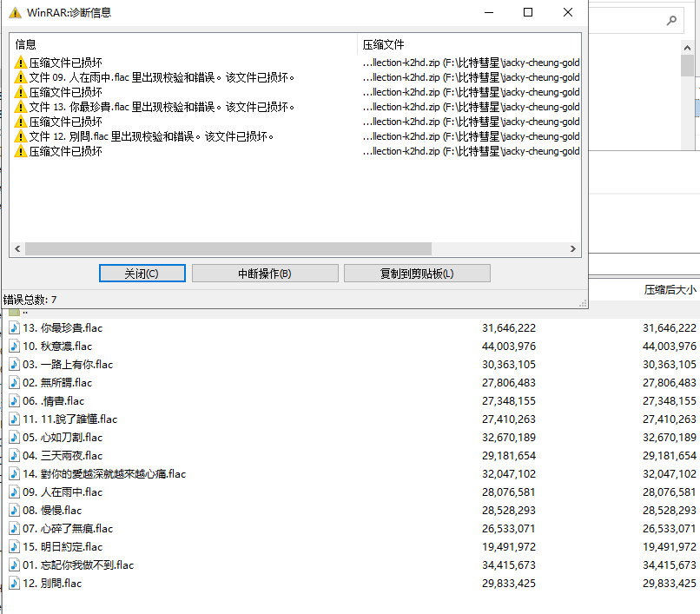The width and height of the screenshot is (700, 614).
Task: Select file name 14. 對你的愛越深就越來越心痛.flac
Action: tap(104, 474)
